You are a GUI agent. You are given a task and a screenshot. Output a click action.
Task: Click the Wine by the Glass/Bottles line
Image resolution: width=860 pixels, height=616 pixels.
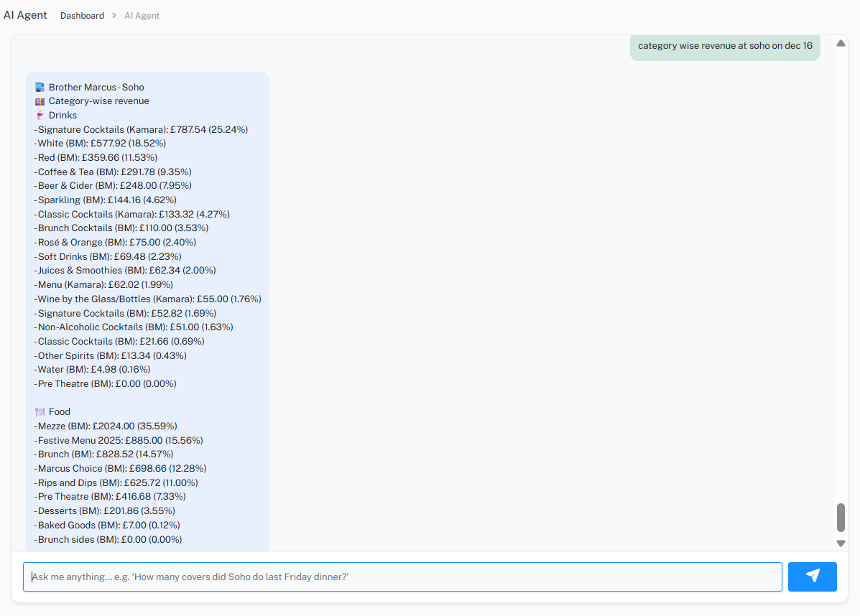tap(147, 299)
